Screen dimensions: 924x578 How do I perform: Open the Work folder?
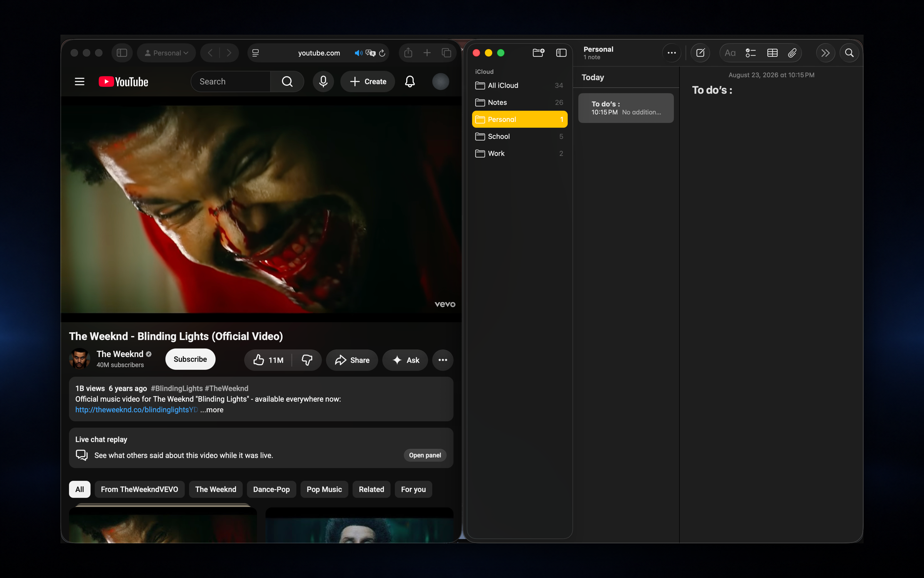(x=519, y=153)
